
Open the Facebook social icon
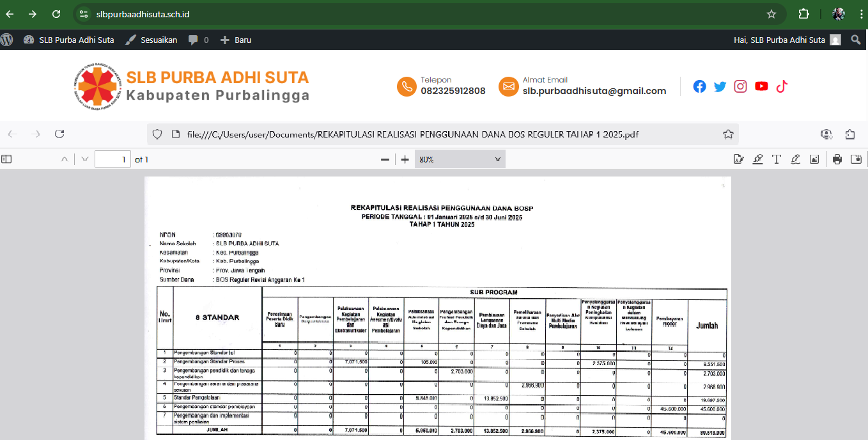pyautogui.click(x=700, y=86)
